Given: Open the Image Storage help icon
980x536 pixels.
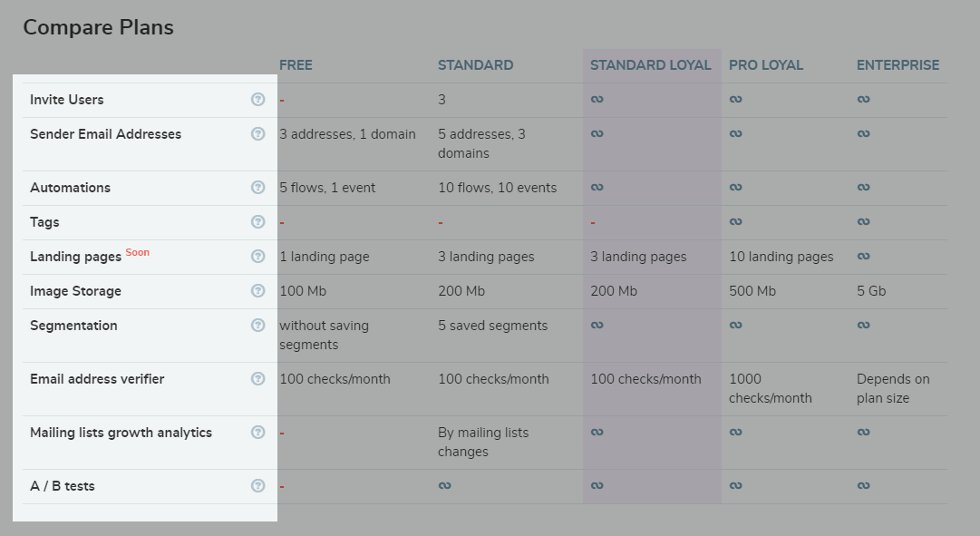Looking at the screenshot, I should coord(257,290).
